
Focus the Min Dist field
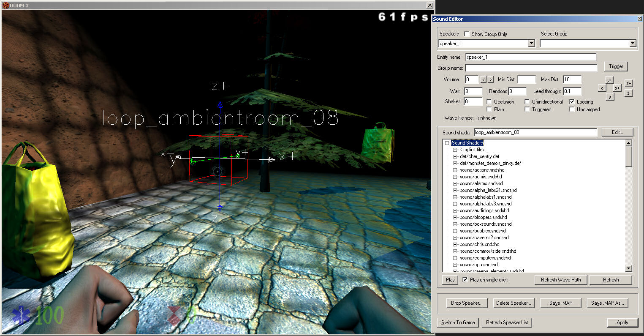[x=527, y=79]
